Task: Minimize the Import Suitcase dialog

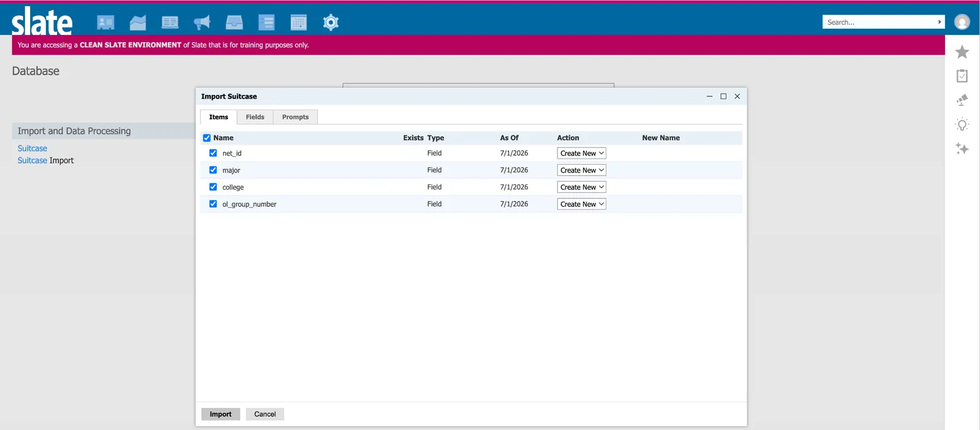Action: coord(709,96)
